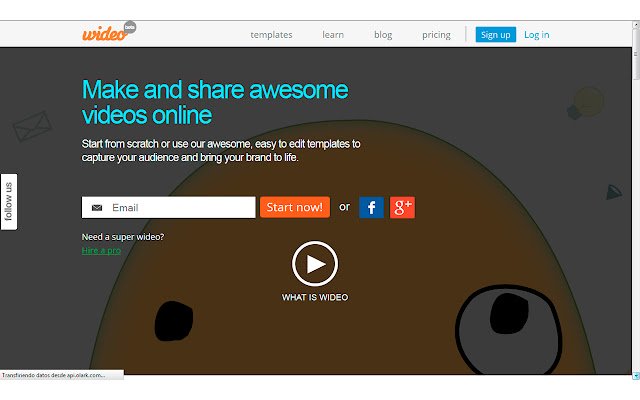The image size is (640, 400).
Task: Click the WHAT IS WIDEO caption
Action: point(315,298)
